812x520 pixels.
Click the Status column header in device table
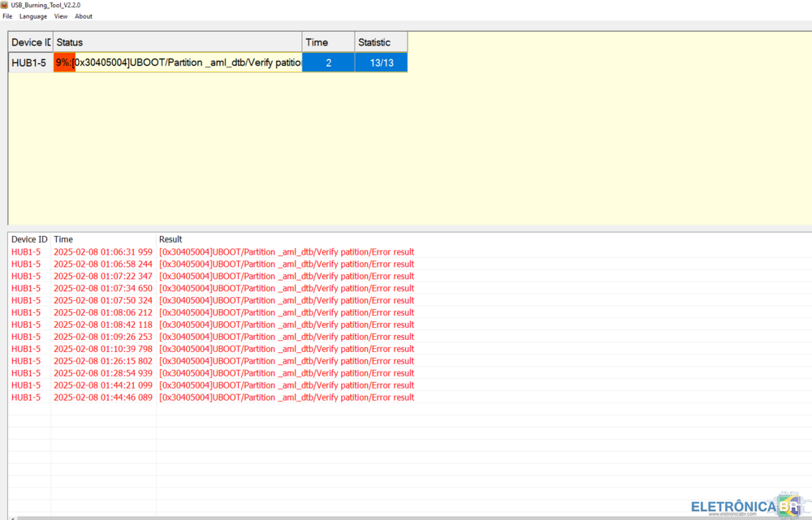177,42
